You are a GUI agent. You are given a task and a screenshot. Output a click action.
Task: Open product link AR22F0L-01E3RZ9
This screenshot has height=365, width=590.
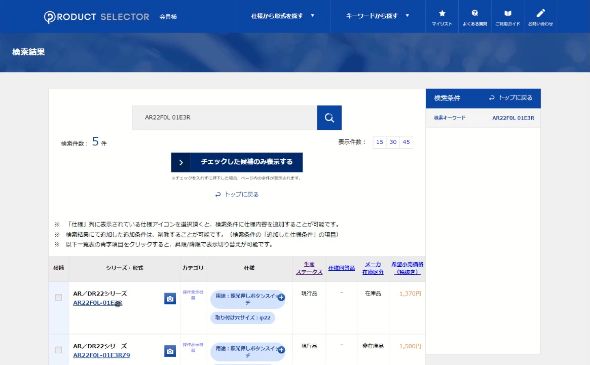(102, 355)
